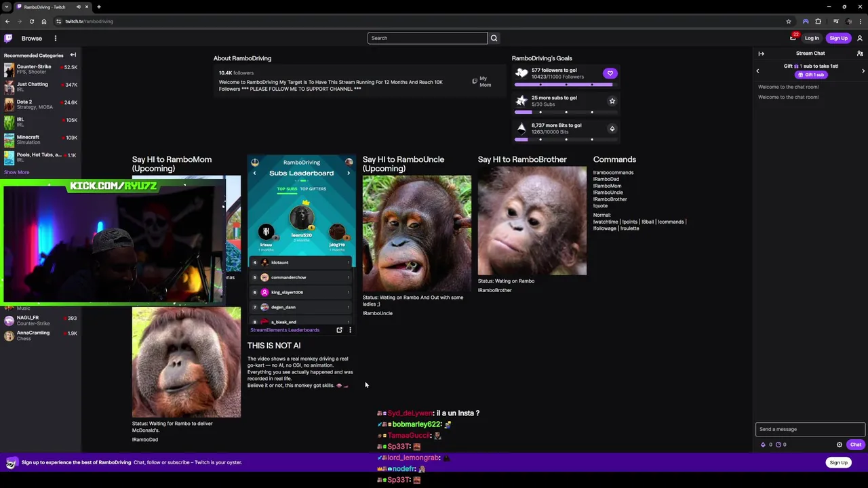This screenshot has height=488, width=868.
Task: Click the StreamElements logo in leaderboard header
Action: 255,162
